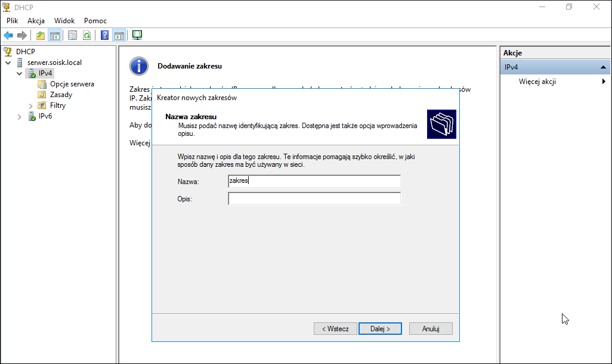Open the Pomoc menu
Viewport: 612px width, 364px height.
pos(95,21)
